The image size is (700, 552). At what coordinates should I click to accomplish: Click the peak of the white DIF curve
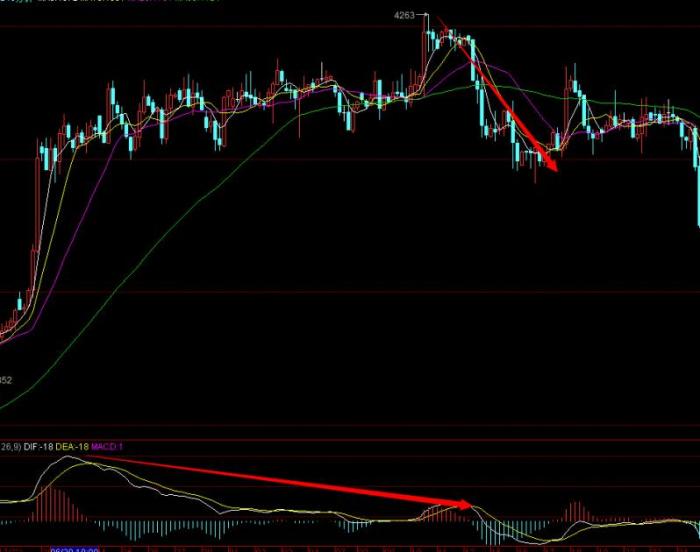tap(67, 456)
